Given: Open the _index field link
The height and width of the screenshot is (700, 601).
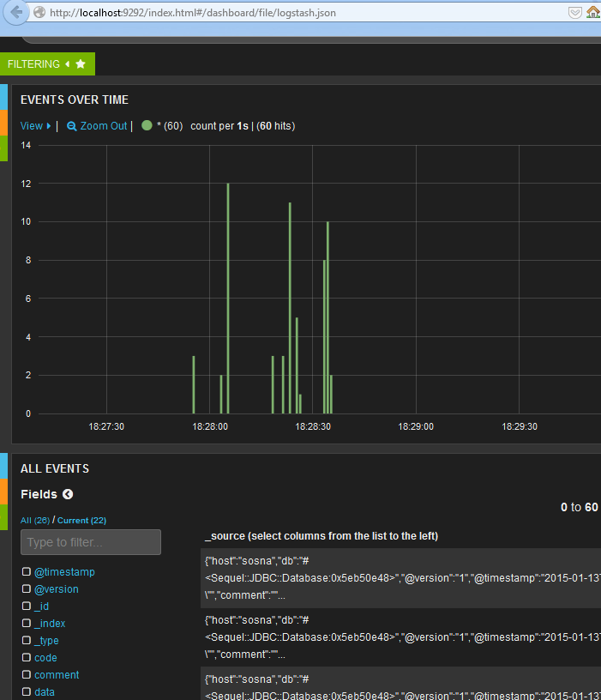Looking at the screenshot, I should [x=50, y=623].
